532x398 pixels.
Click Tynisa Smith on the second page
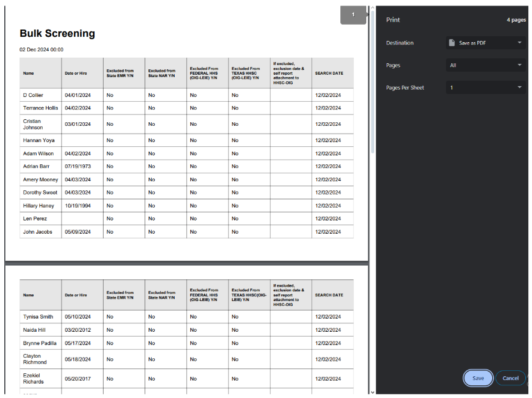(38, 317)
